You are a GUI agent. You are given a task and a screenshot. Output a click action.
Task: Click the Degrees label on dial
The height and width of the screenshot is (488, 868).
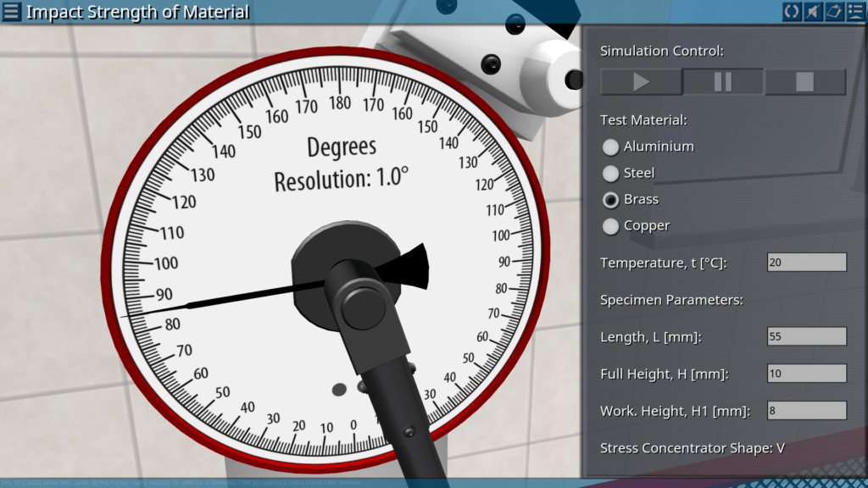click(341, 147)
